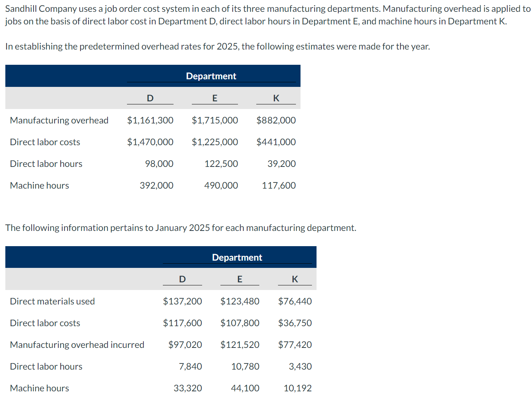Click the $1,161,300 overhead value
The width and height of the screenshot is (532, 402).
pyautogui.click(x=150, y=120)
